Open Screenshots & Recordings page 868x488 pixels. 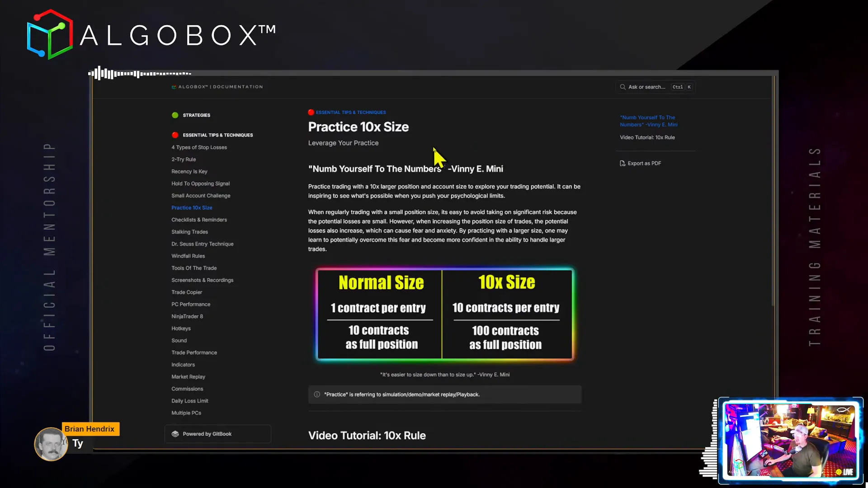click(202, 280)
